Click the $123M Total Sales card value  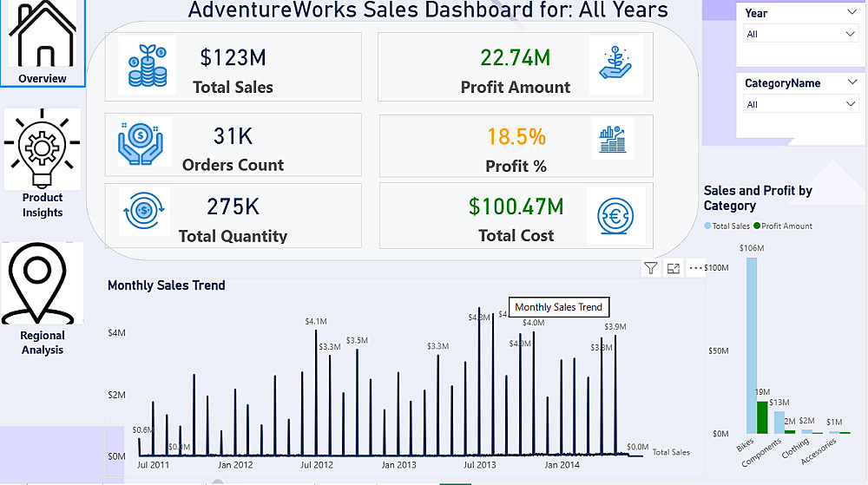tap(233, 58)
